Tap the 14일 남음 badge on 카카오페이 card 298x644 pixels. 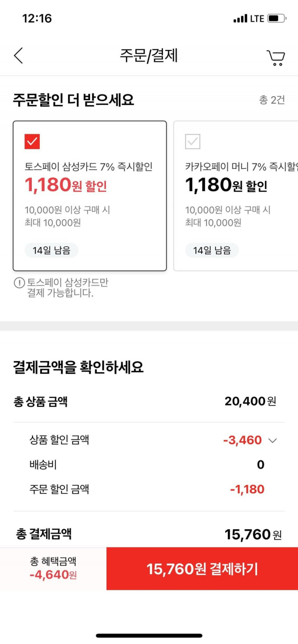coord(212,250)
